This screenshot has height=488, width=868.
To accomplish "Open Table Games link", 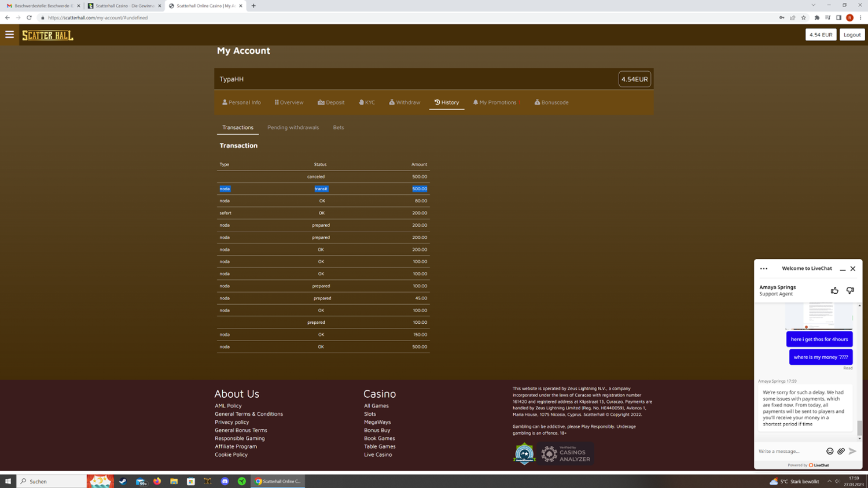I will tap(380, 446).
